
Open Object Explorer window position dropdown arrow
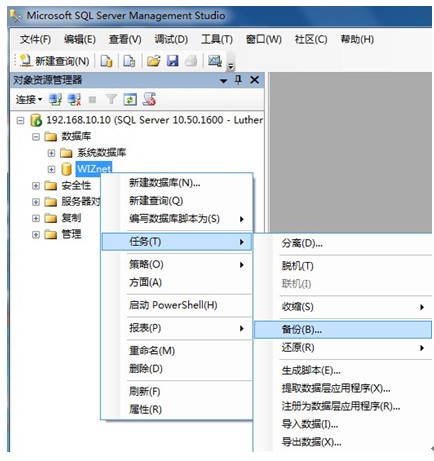[223, 80]
